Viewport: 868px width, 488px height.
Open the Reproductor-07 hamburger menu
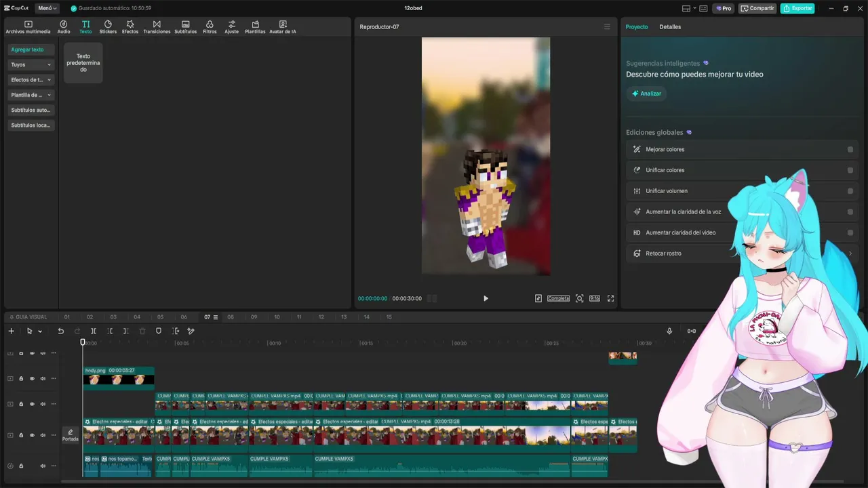pyautogui.click(x=607, y=27)
